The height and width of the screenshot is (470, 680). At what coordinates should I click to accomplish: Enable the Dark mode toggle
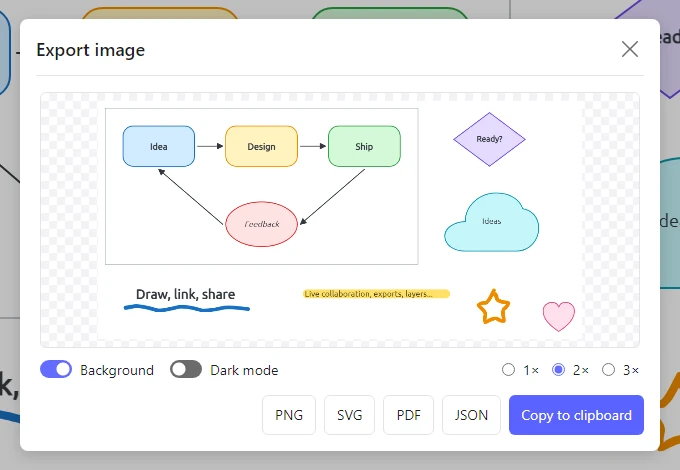click(186, 369)
